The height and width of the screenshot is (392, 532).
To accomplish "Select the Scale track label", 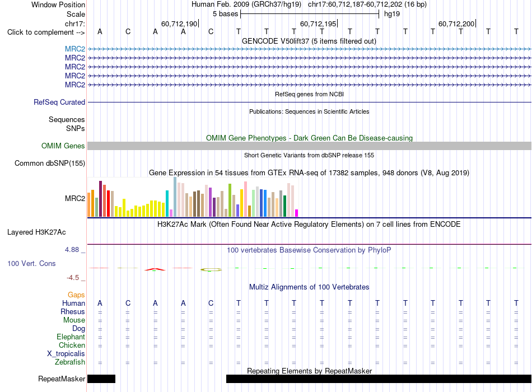I will [76, 14].
